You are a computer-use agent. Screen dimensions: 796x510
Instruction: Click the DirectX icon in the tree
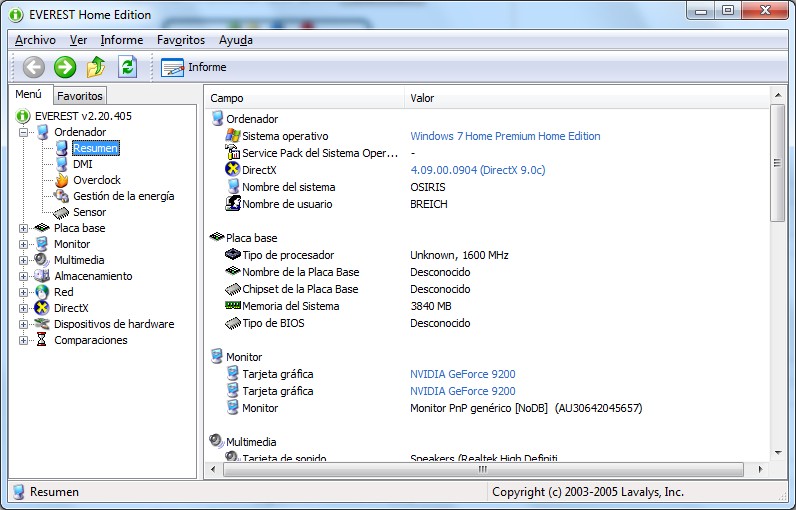(x=42, y=308)
